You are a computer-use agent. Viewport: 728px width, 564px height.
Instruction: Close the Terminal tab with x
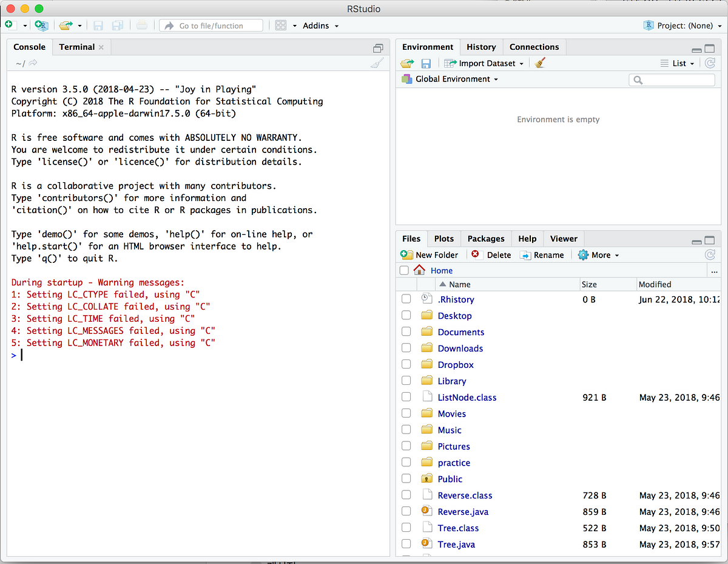[101, 47]
